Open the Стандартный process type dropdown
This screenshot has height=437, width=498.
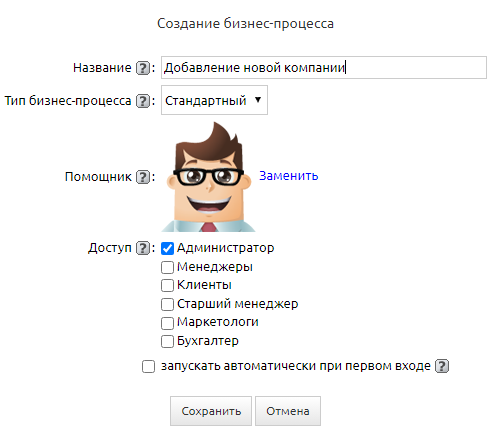click(x=214, y=100)
